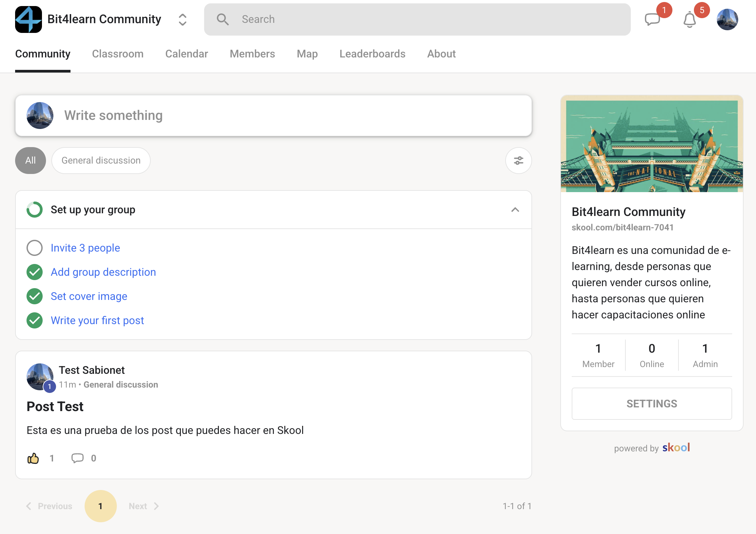
Task: Like the Post Test with thumbs-up icon
Action: coord(33,458)
